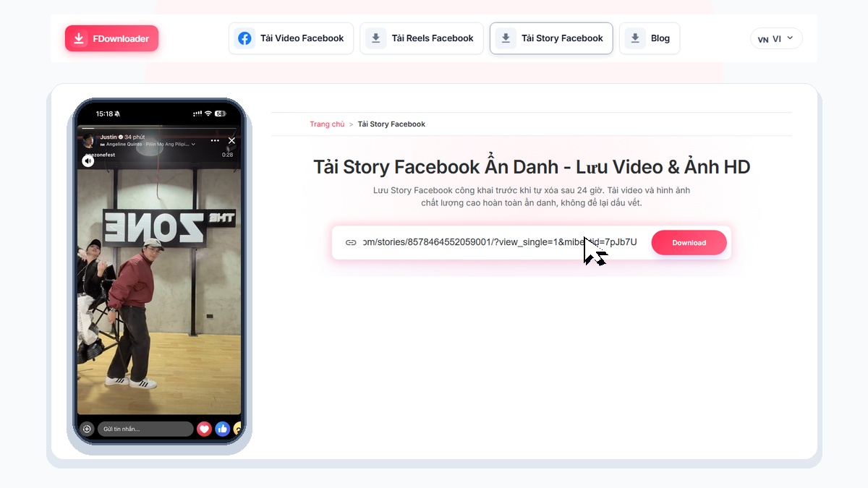Click the download icon beside Tải Reels Facebook
Image resolution: width=868 pixels, height=488 pixels.
(375, 38)
